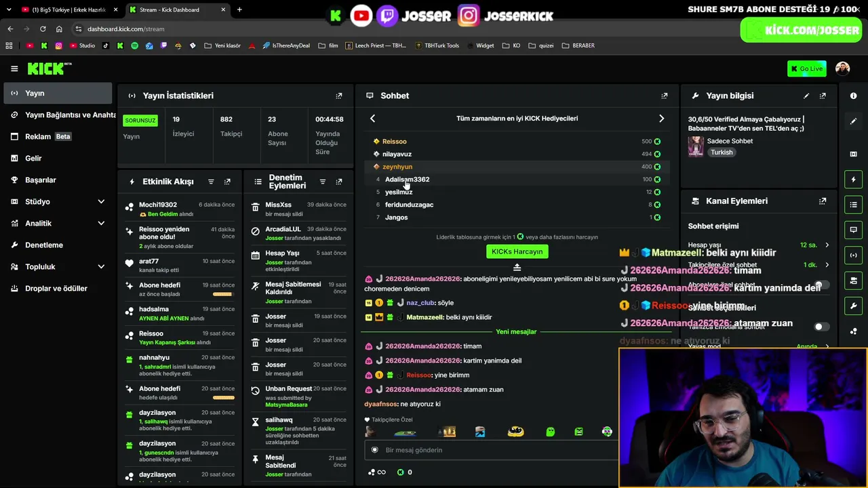Select nilayavuz in the leaderboard

(397, 154)
